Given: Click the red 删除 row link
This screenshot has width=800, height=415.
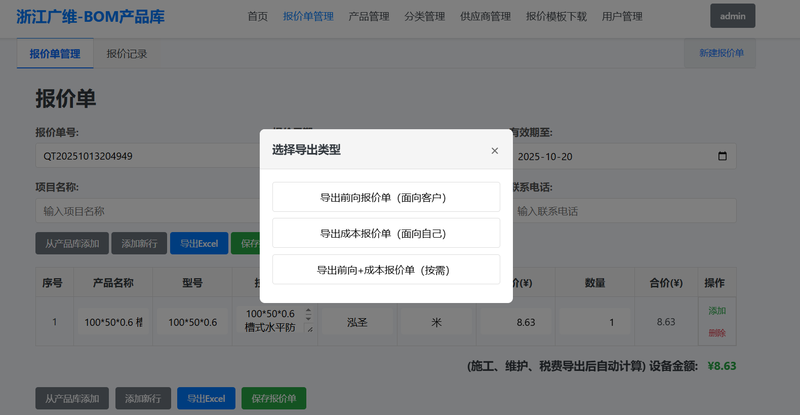Looking at the screenshot, I should (717, 333).
